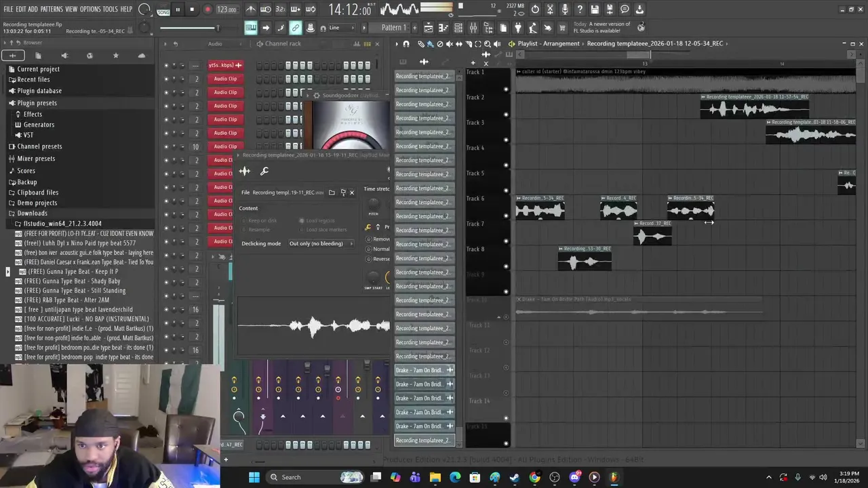Click the SMP START knob in sampler
The width and height of the screenshot is (868, 488).
pos(373,277)
